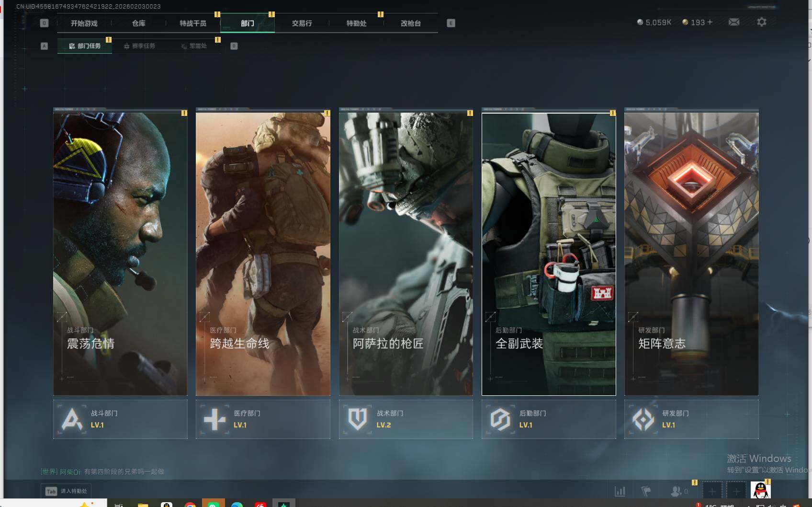
Task: Click the first empty squad slot plus
Action: [712, 491]
